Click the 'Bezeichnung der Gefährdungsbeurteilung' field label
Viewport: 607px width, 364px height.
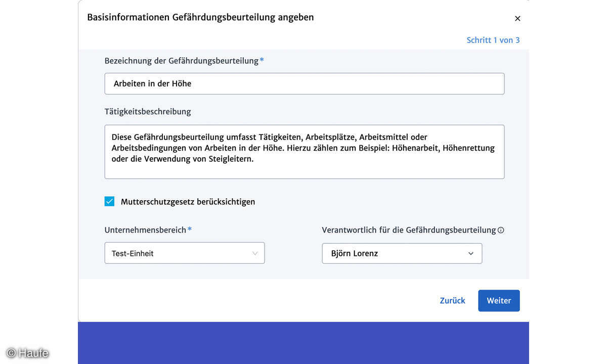[x=182, y=61]
